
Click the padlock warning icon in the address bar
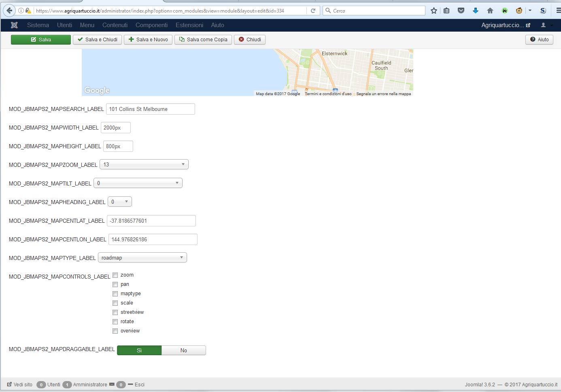click(x=28, y=11)
